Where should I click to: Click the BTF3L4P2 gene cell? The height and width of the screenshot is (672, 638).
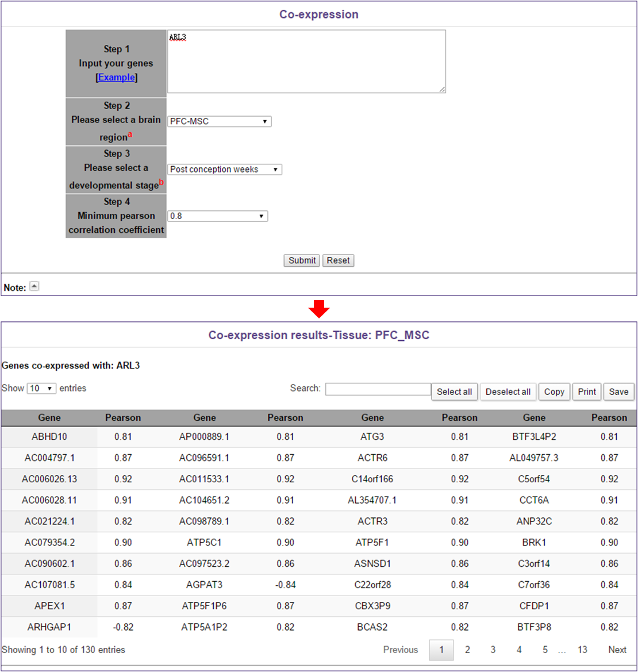click(x=534, y=437)
